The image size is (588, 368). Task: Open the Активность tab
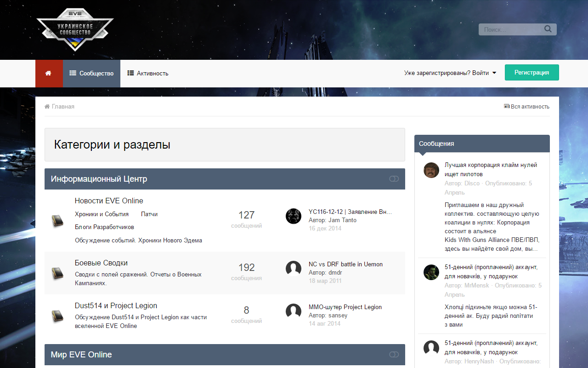148,73
